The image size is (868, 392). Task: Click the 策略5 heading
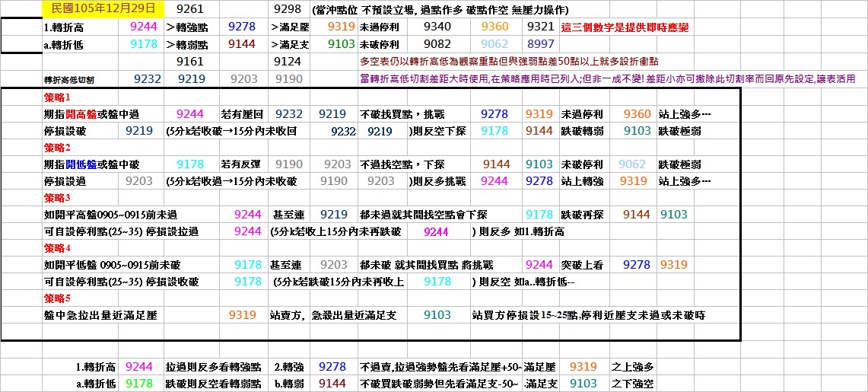click(x=58, y=298)
